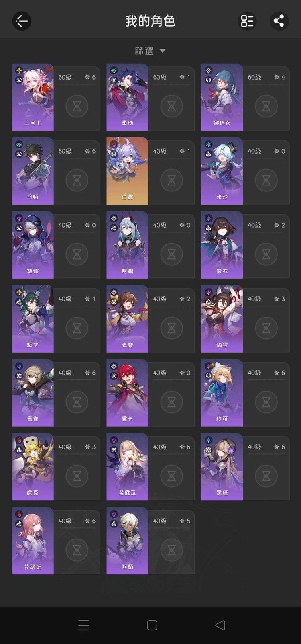Open 丹恆 character portrait
The height and width of the screenshot is (644, 301).
[33, 171]
